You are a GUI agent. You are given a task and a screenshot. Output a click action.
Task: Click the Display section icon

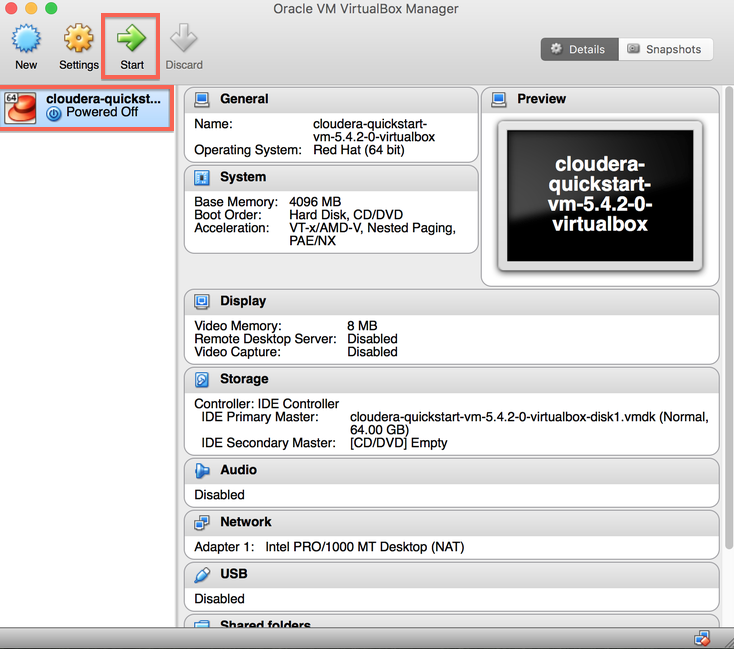coord(202,302)
